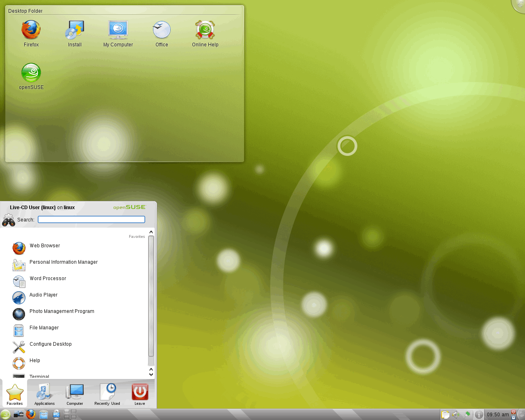This screenshot has width=525, height=420.
Task: Click the network connection tray icon
Action: (x=467, y=415)
